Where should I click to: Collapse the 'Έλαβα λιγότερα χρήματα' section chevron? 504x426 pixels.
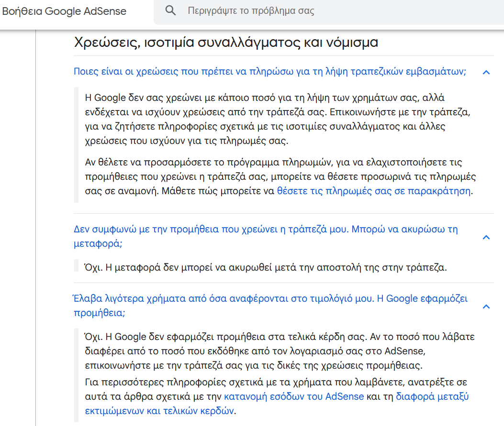coord(486,306)
